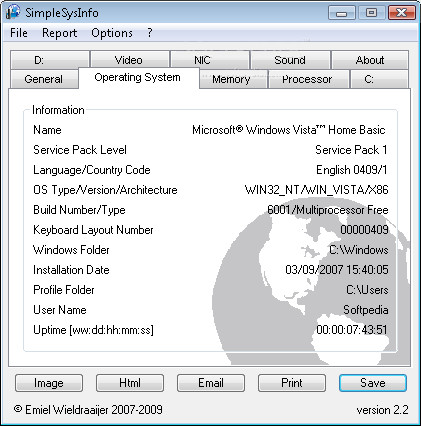Open the Options menu
Image resolution: width=421 pixels, height=426 pixels.
112,33
